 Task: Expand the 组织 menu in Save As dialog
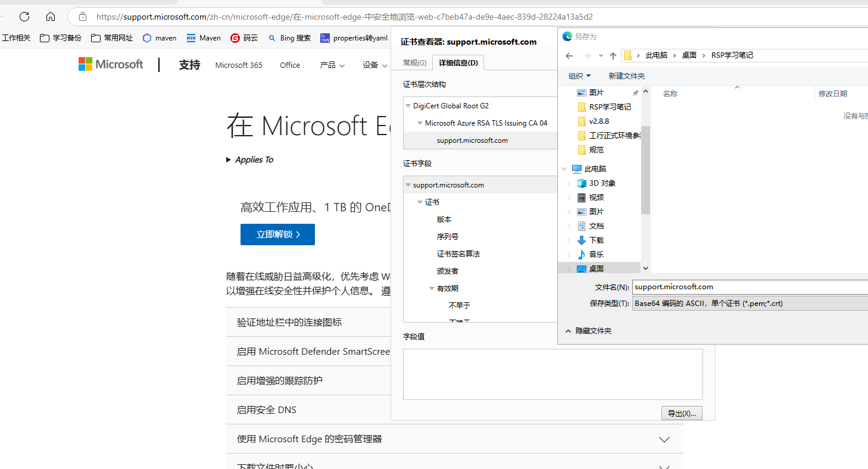tap(579, 76)
